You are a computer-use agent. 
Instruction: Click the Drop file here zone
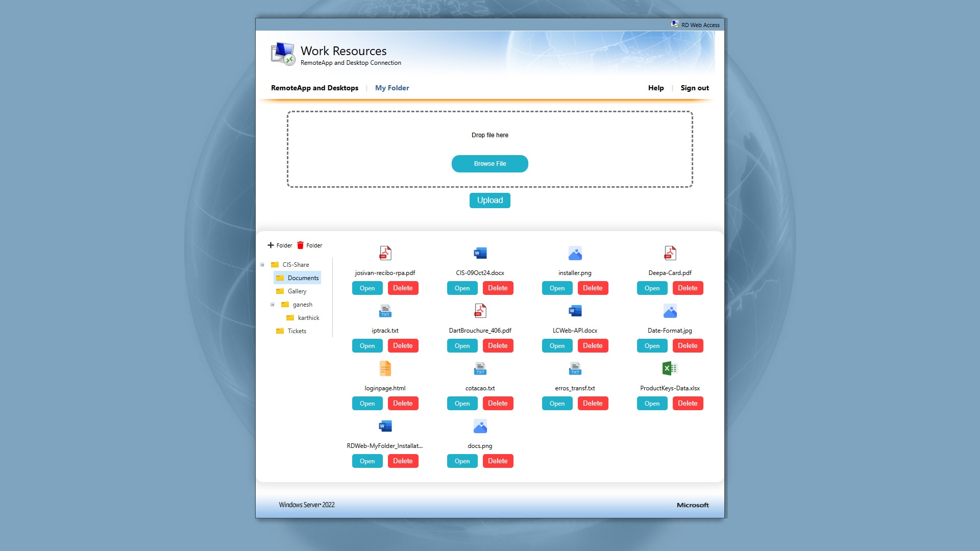[490, 149]
